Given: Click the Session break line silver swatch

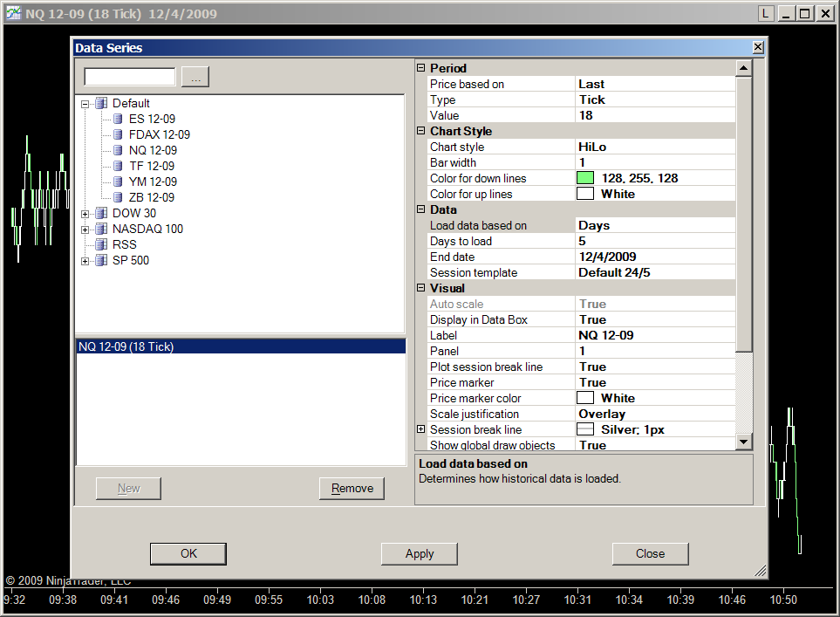Looking at the screenshot, I should pos(585,429).
